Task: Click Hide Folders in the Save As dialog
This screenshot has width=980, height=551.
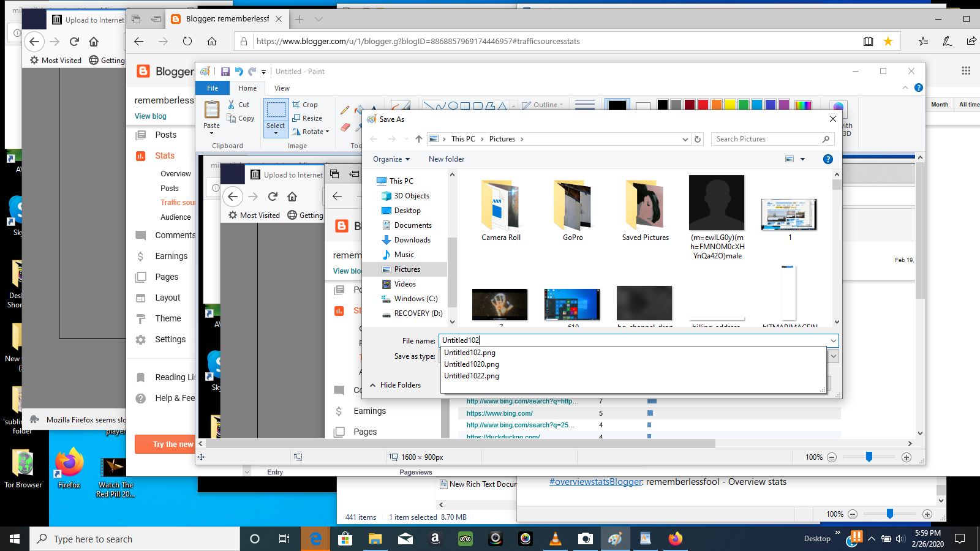Action: point(395,385)
